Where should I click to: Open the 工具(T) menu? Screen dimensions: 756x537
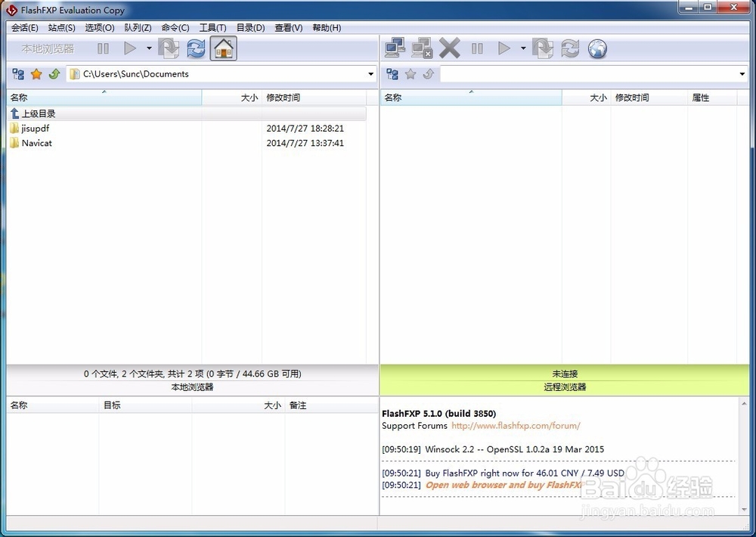tap(213, 27)
